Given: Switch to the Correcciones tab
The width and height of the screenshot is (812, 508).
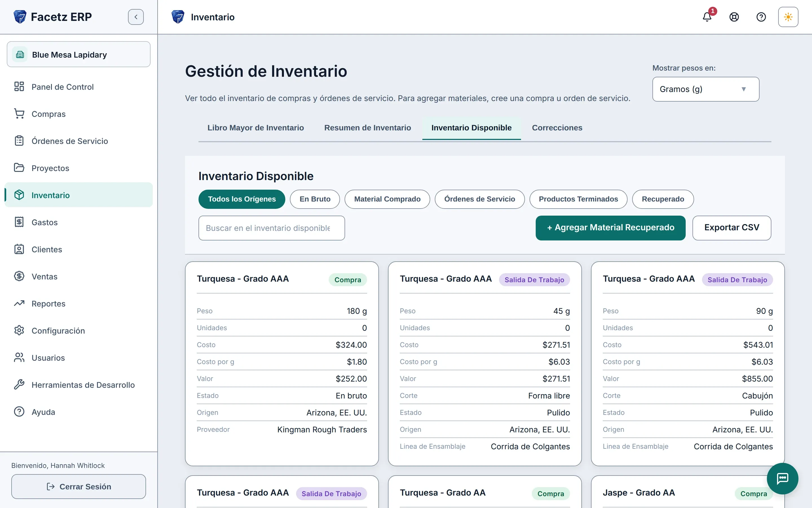Looking at the screenshot, I should pos(557,128).
